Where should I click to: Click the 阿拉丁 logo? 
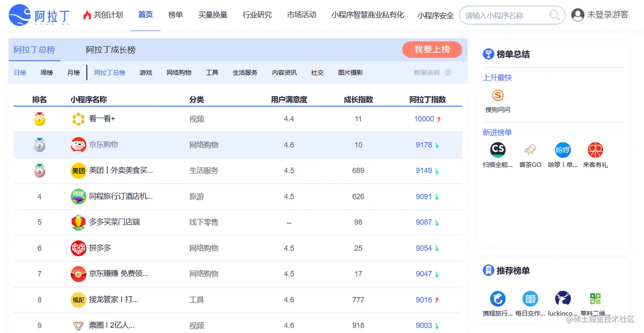pyautogui.click(x=40, y=15)
